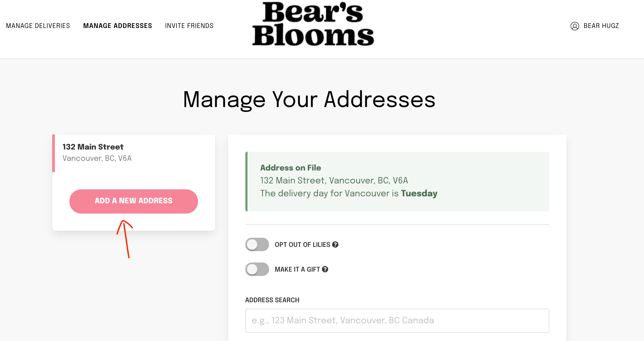644x341 pixels.
Task: Enable the Opt Out of Lilies toggle
Action: pos(257,244)
